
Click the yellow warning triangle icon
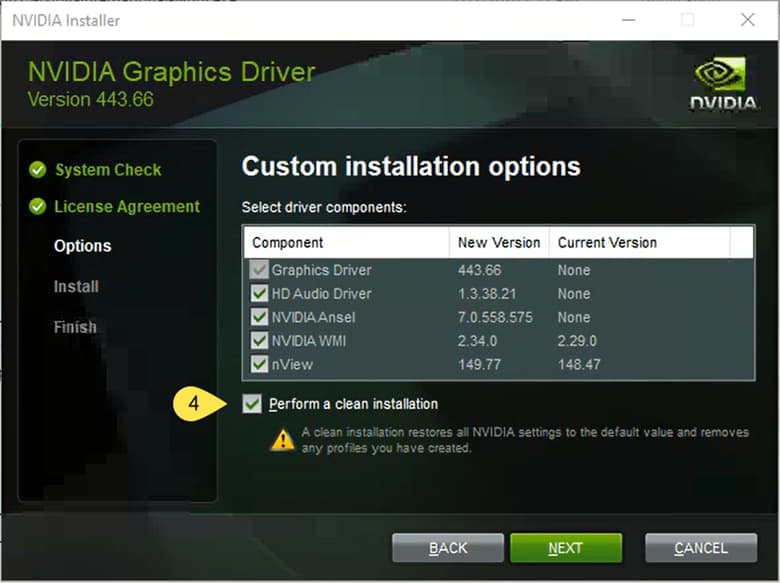(x=283, y=439)
